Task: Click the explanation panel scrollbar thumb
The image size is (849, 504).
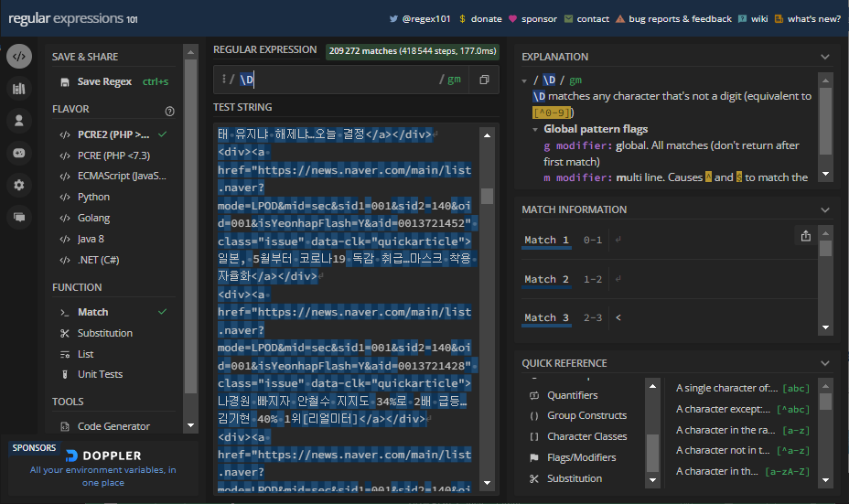Action: click(x=825, y=122)
